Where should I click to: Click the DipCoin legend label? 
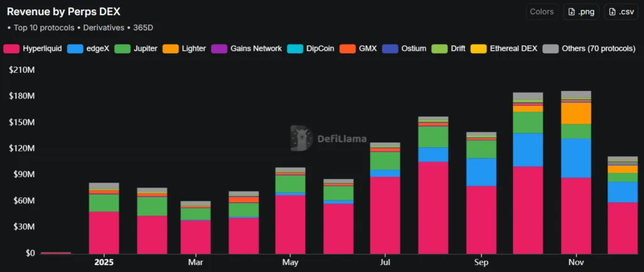(320, 49)
